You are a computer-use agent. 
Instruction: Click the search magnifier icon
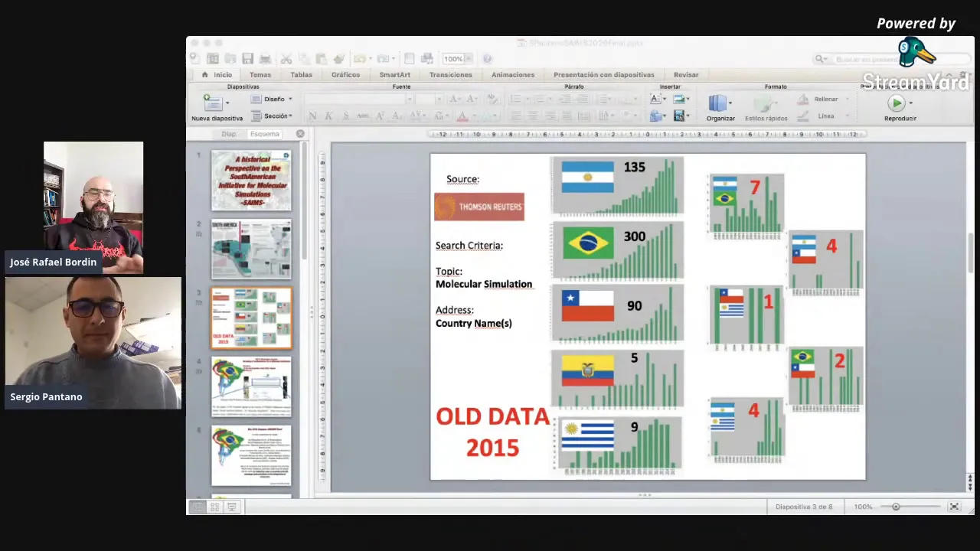point(819,59)
